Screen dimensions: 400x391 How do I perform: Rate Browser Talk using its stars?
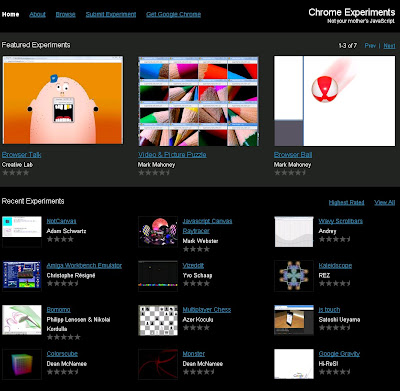16,173
